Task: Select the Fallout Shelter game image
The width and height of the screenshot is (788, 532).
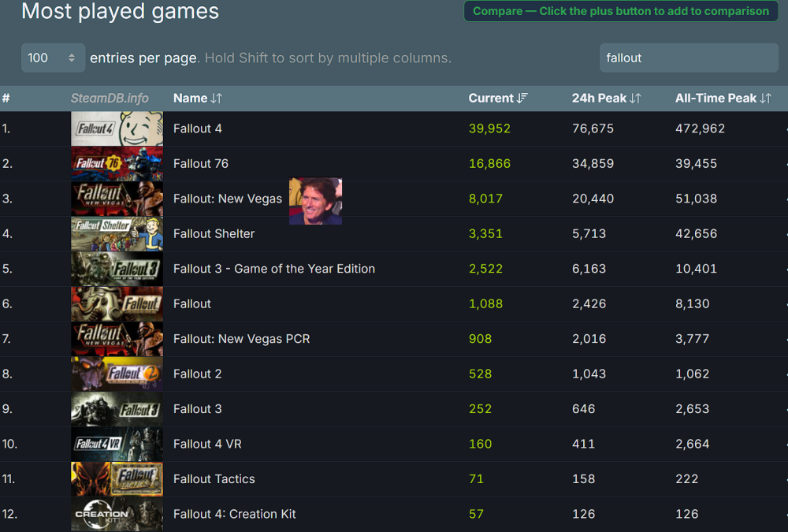Action: click(117, 234)
